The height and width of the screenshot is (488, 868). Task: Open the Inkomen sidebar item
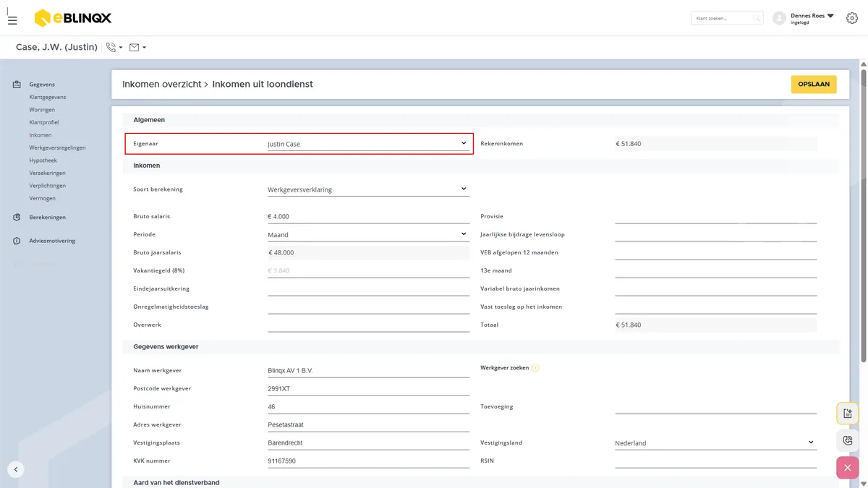point(41,135)
